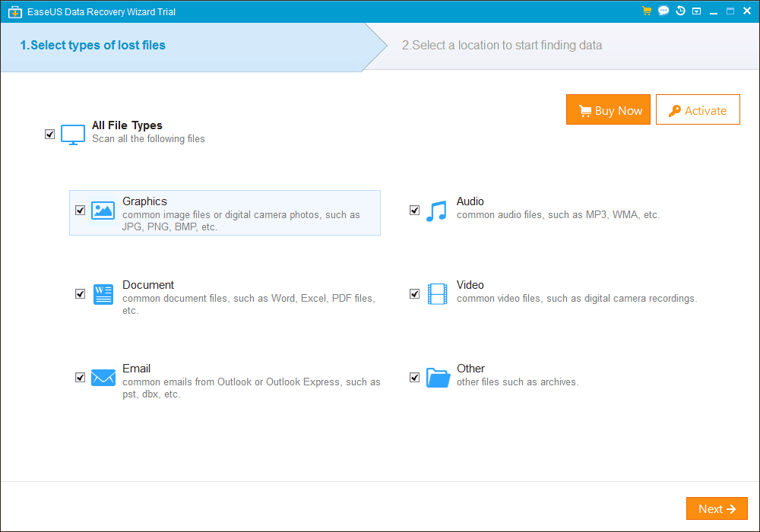Click the EaseUS app logo icon
760x532 pixels.
14,12
